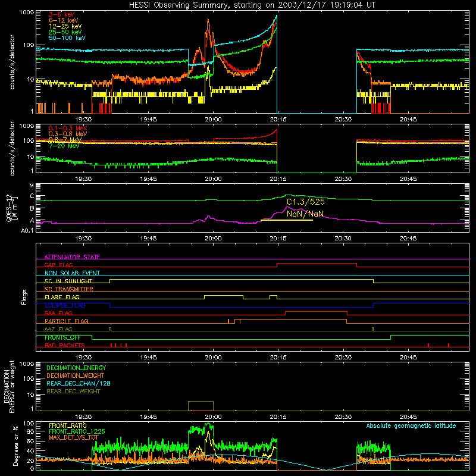The width and height of the screenshot is (476, 476).
Task: Click the M level label on GOES axis
Action: [32, 186]
